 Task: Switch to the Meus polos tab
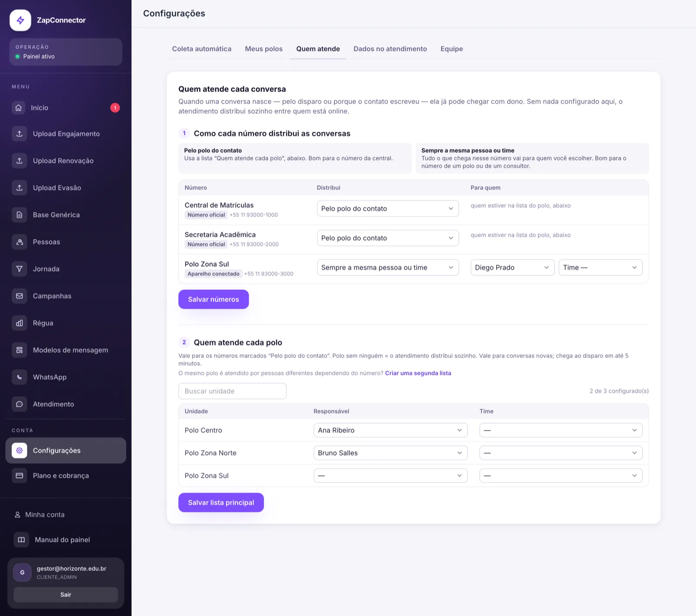(x=264, y=49)
